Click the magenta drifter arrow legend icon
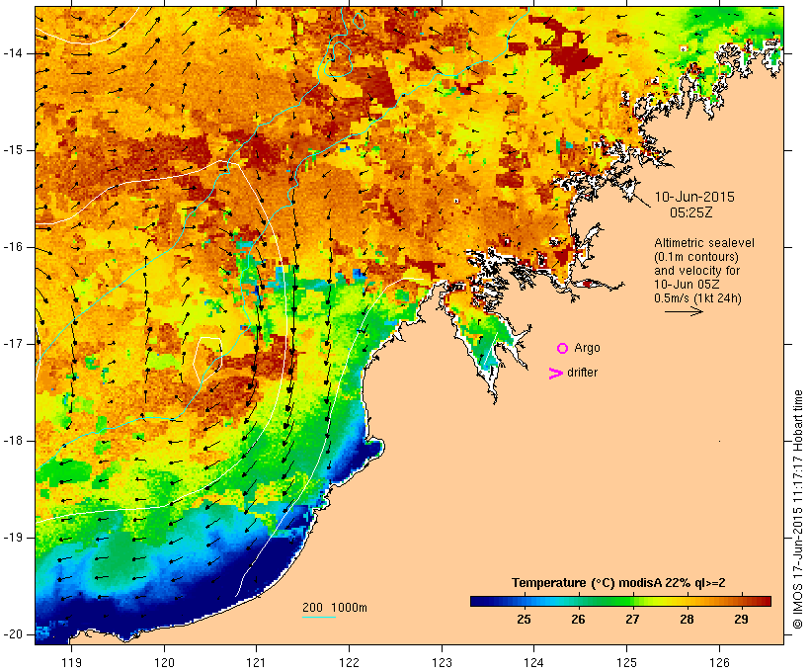The height and width of the screenshot is (672, 810). [556, 374]
